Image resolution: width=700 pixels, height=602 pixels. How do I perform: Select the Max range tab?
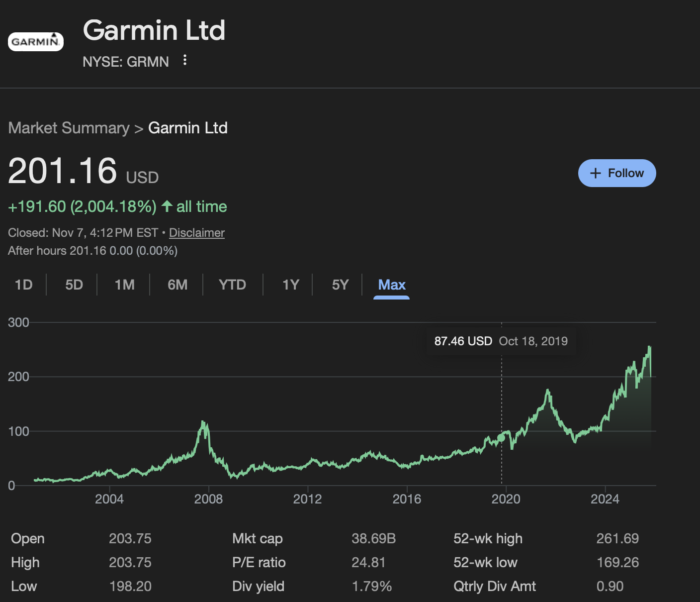click(391, 285)
